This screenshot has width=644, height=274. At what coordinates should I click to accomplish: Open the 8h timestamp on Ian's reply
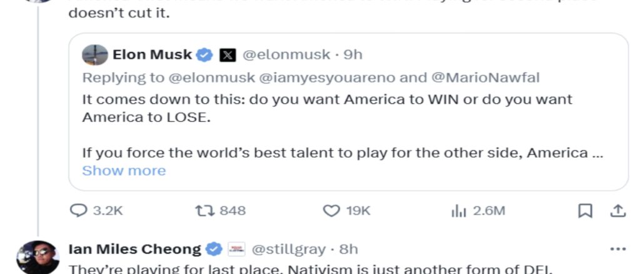[348, 250]
